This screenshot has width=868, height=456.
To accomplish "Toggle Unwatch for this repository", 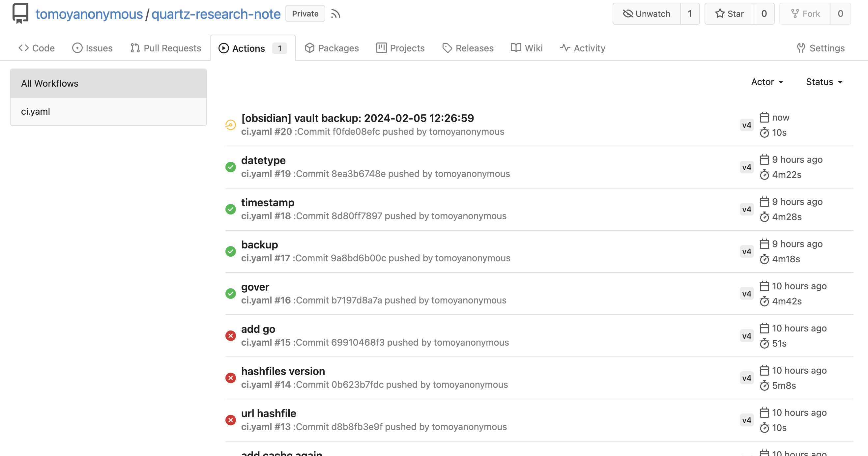I will [x=646, y=14].
